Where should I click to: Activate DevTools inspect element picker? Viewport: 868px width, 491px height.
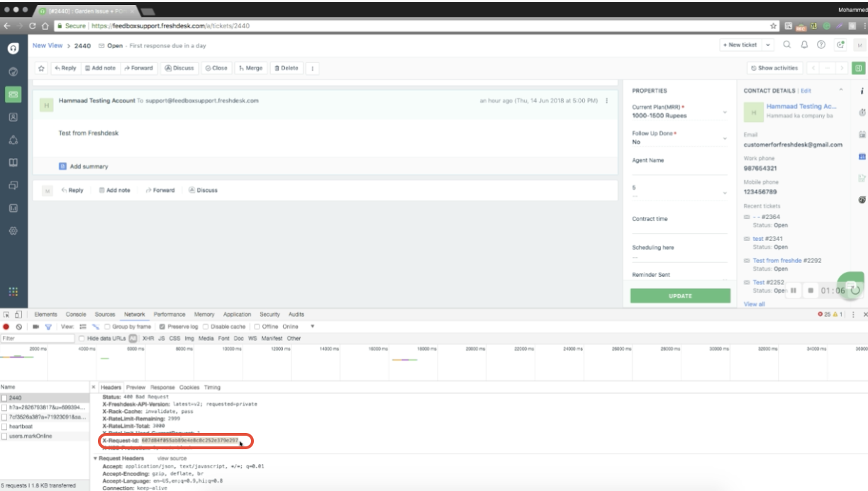point(6,314)
